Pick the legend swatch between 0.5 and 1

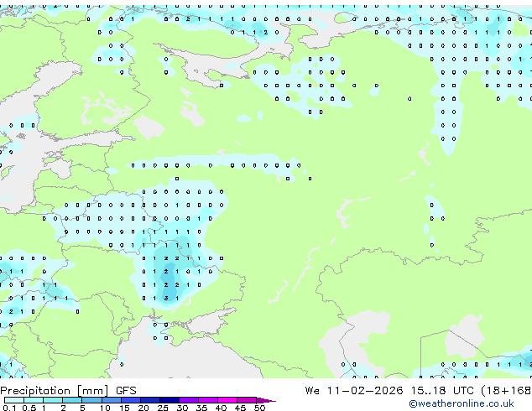pos(34,400)
